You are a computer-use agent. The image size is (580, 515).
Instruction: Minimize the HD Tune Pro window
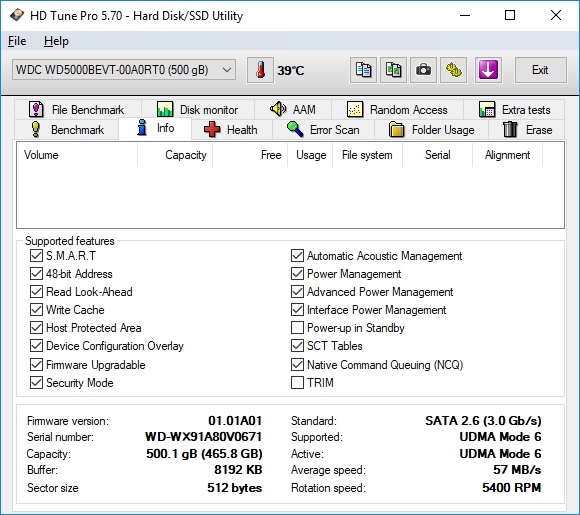pos(465,16)
